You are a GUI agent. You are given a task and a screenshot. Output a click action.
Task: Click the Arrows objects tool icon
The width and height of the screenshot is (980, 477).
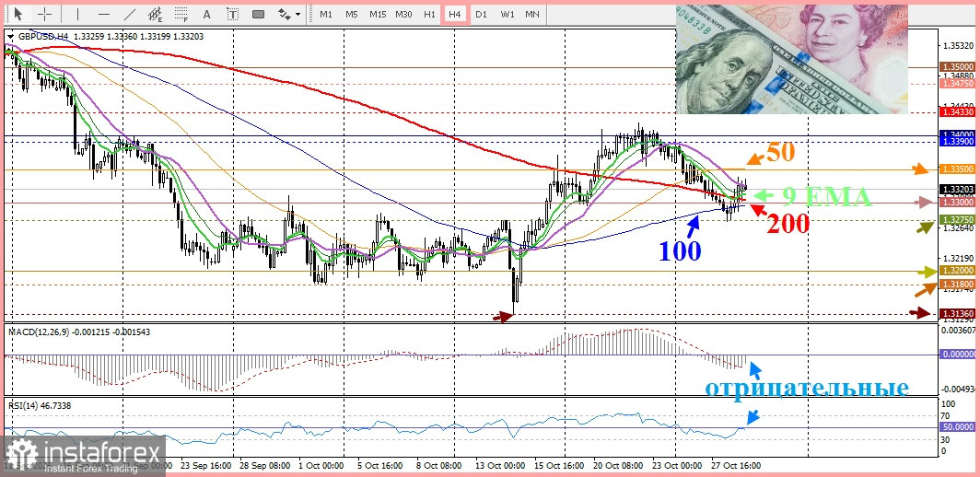pyautogui.click(x=285, y=14)
